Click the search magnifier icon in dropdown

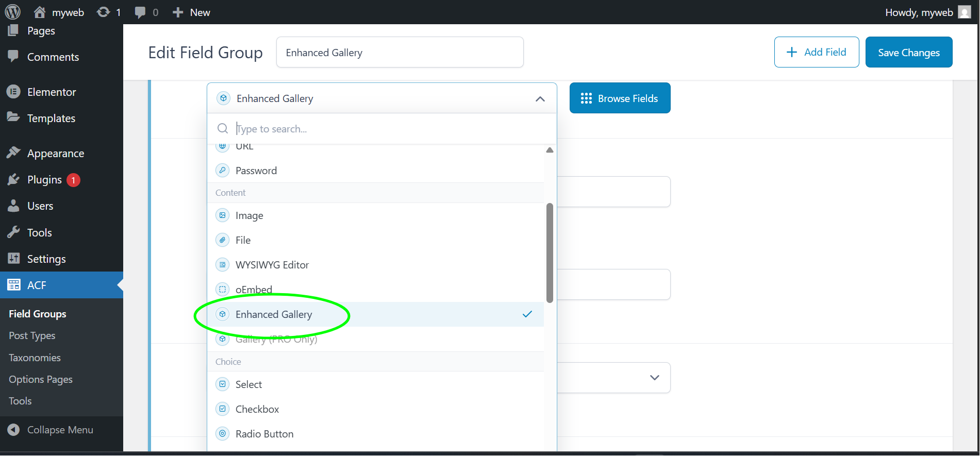pyautogui.click(x=223, y=128)
